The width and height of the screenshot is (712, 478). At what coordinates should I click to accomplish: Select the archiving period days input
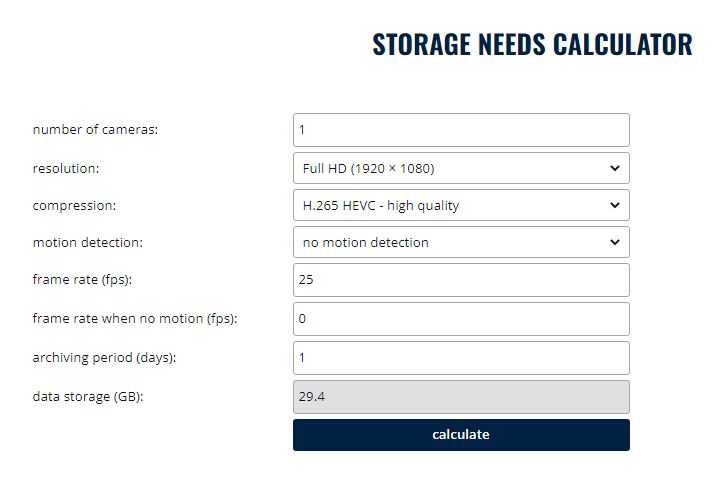[x=461, y=358]
